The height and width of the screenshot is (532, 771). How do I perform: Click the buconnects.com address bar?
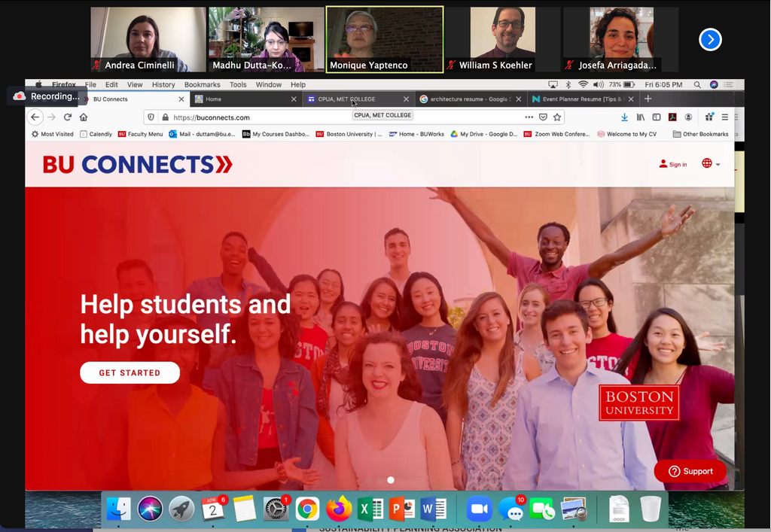[x=339, y=117]
